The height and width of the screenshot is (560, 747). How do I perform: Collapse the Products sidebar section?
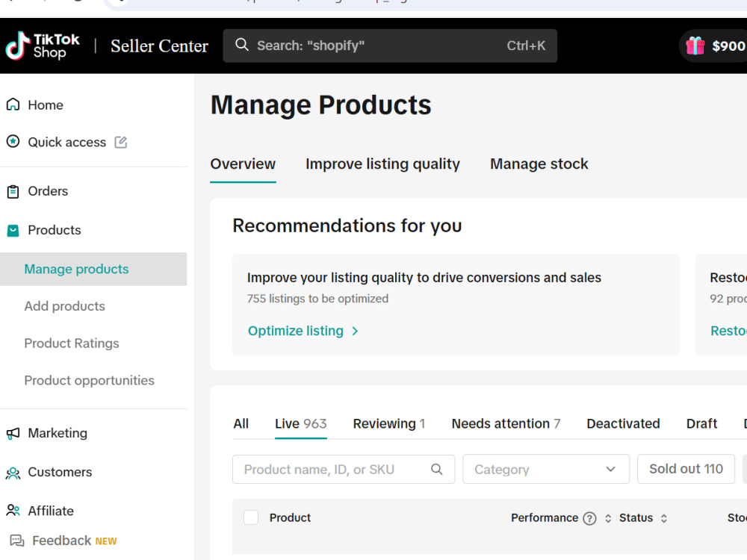pos(55,230)
